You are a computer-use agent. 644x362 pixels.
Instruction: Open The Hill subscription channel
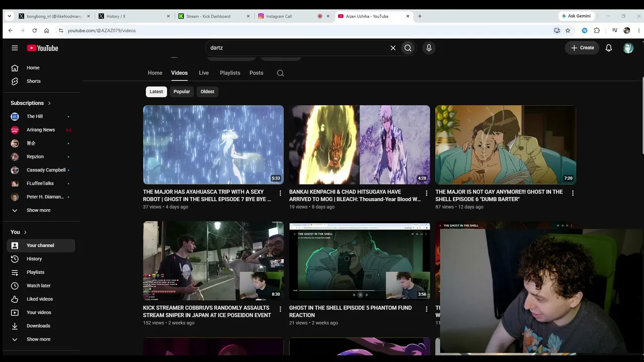pyautogui.click(x=41, y=117)
